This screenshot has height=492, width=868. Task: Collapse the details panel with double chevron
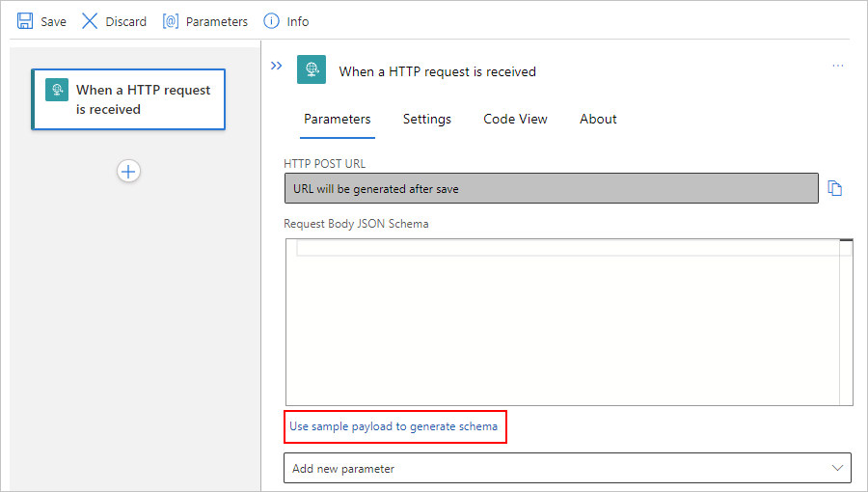point(277,66)
